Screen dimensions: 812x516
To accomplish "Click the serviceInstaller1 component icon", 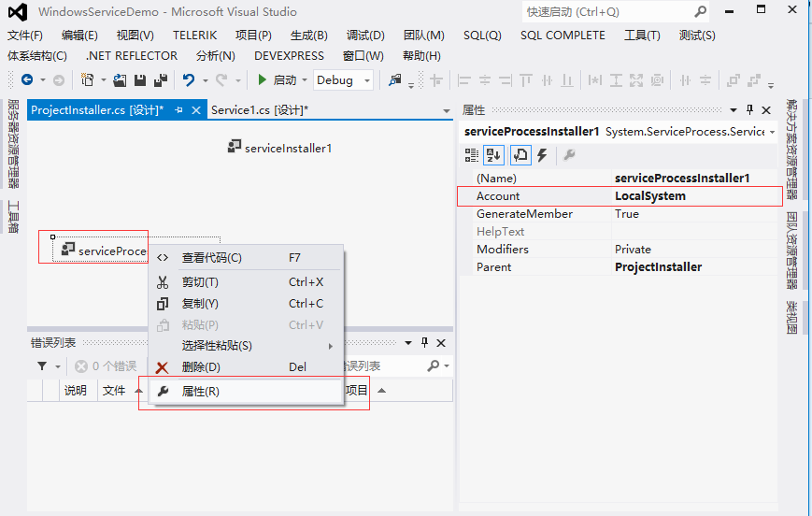I will pyautogui.click(x=235, y=147).
